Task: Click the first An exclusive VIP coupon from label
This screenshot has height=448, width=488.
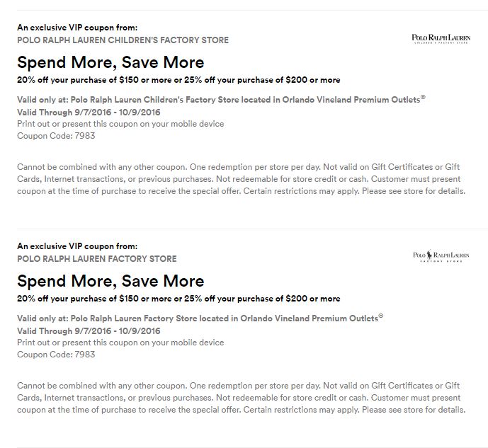Action: pyautogui.click(x=72, y=28)
